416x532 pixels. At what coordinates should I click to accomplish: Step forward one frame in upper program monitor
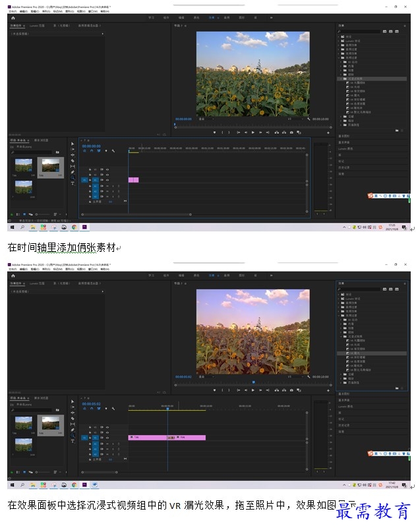260,133
